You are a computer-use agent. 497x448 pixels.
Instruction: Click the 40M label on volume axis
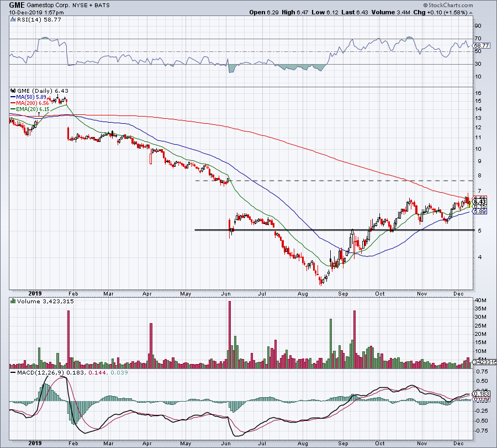pyautogui.click(x=480, y=301)
